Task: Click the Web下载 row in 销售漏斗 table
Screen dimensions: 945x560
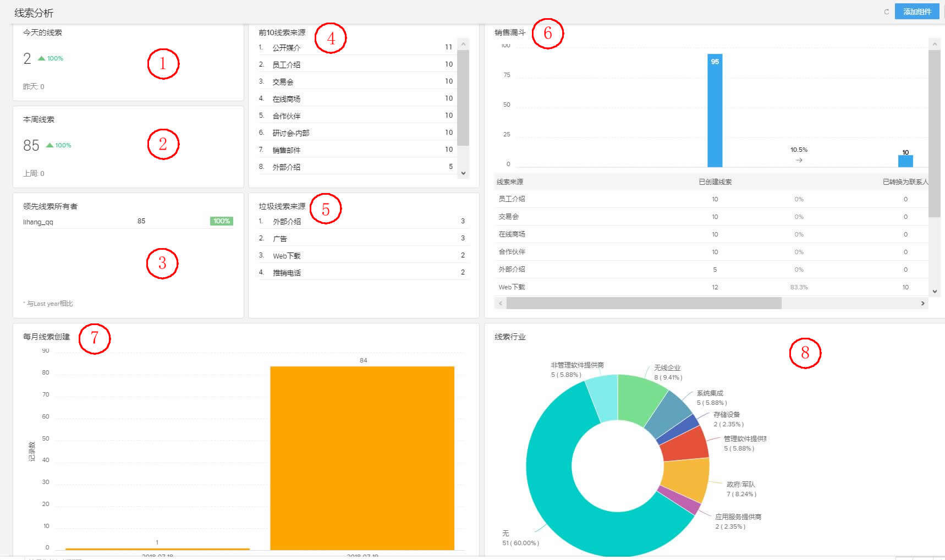Action: (x=512, y=287)
